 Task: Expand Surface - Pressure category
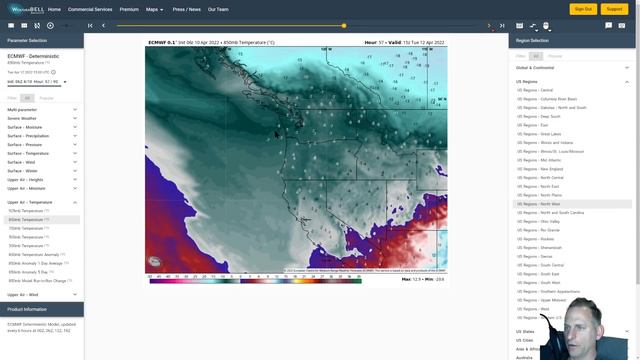(42, 145)
